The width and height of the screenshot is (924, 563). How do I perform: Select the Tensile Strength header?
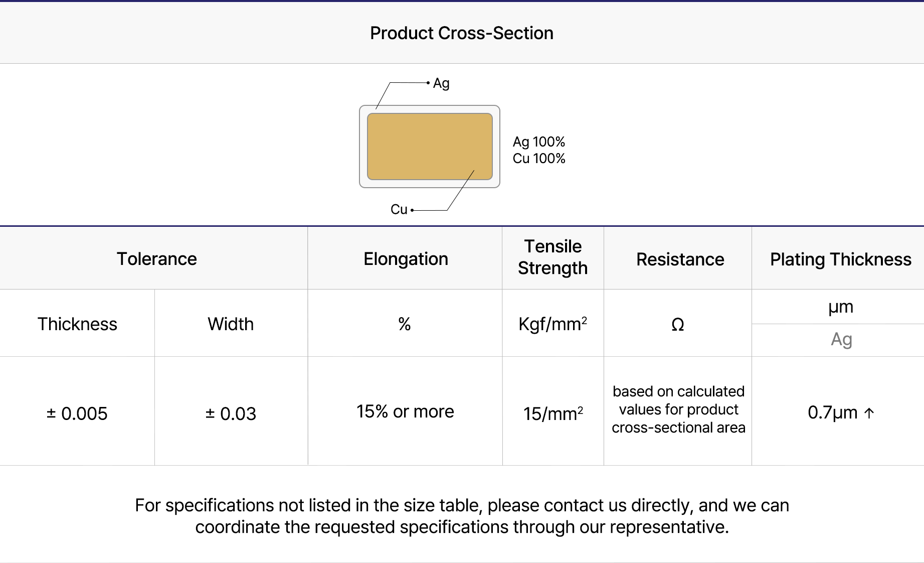552,257
